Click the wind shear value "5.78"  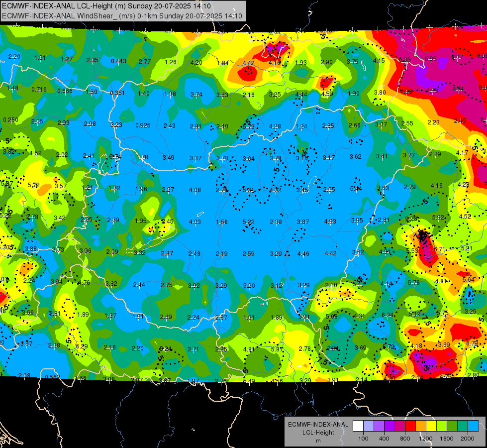point(414,282)
